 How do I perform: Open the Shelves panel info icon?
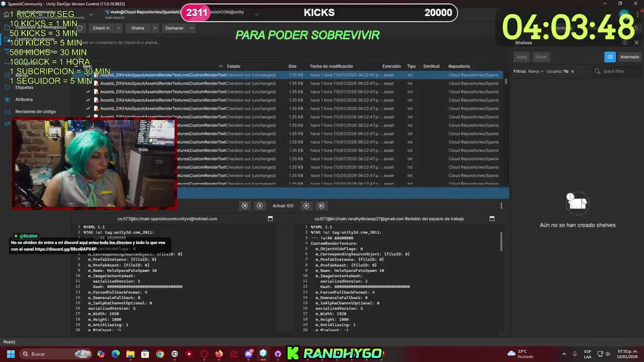coord(625,43)
